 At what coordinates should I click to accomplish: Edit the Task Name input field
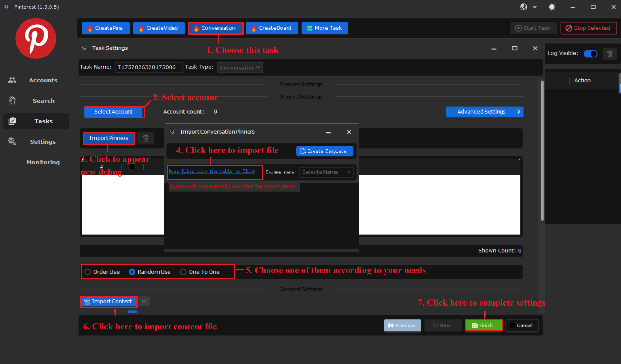[x=149, y=67]
